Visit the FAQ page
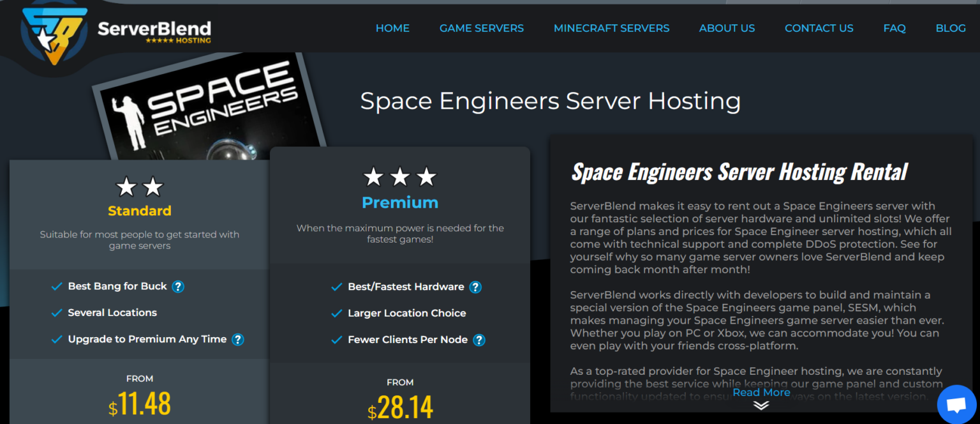The width and height of the screenshot is (980, 424). pos(895,28)
